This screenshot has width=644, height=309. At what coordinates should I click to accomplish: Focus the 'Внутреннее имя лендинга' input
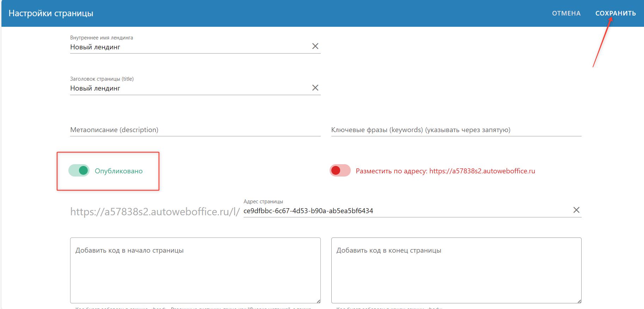coord(189,47)
